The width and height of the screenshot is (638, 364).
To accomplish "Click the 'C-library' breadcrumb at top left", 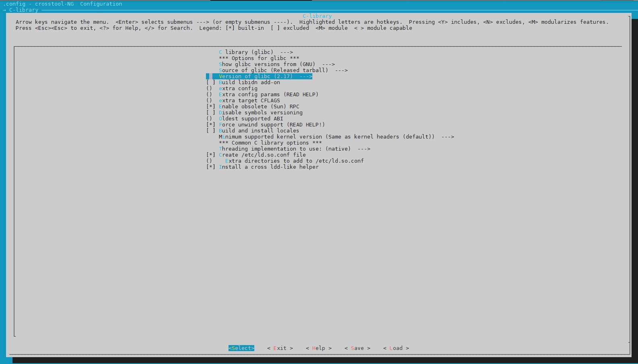I will coord(24,10).
